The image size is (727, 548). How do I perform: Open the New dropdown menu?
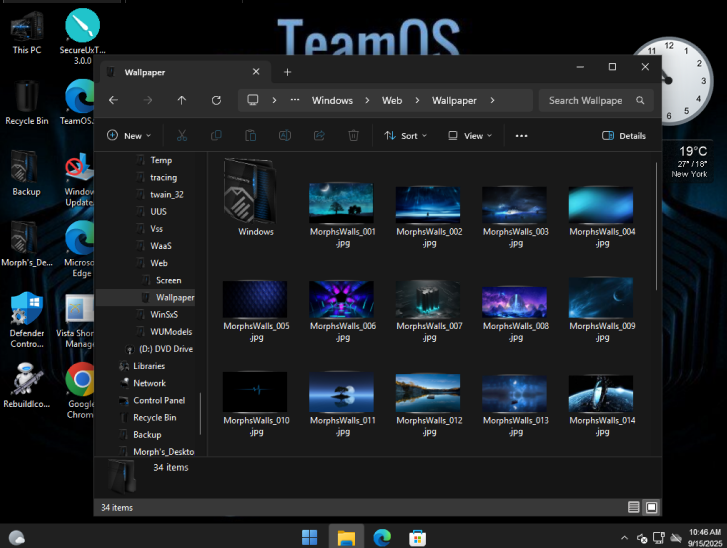coord(129,136)
